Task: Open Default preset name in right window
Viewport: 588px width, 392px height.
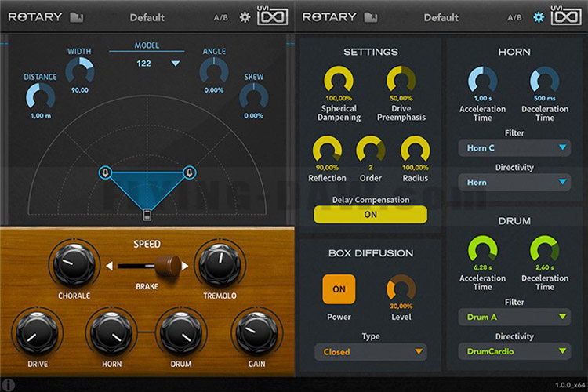Action: tap(441, 17)
